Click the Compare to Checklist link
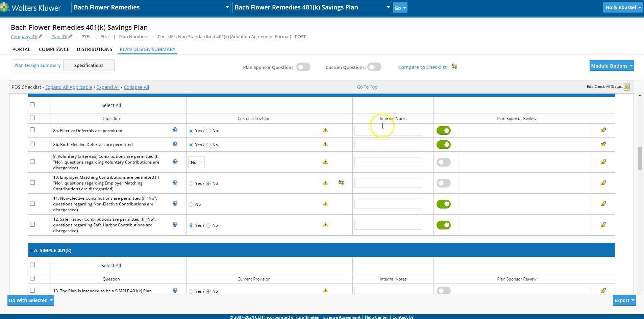644x319 pixels. (422, 67)
